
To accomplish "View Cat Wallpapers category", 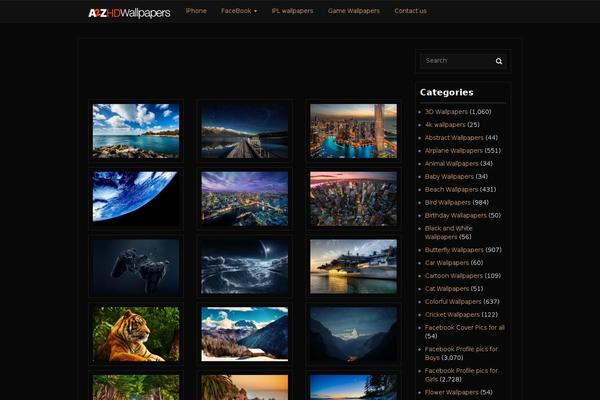I will tap(447, 289).
